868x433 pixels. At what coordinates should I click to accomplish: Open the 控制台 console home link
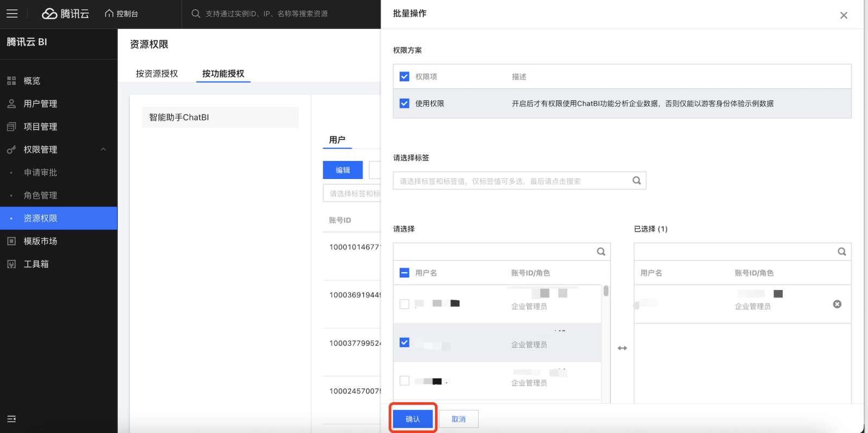point(122,14)
